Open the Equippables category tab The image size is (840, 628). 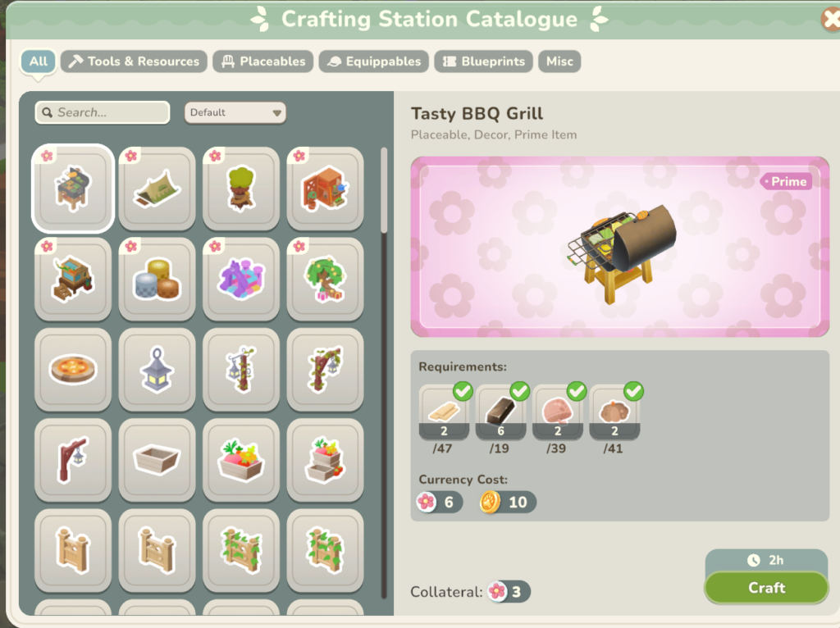373,61
